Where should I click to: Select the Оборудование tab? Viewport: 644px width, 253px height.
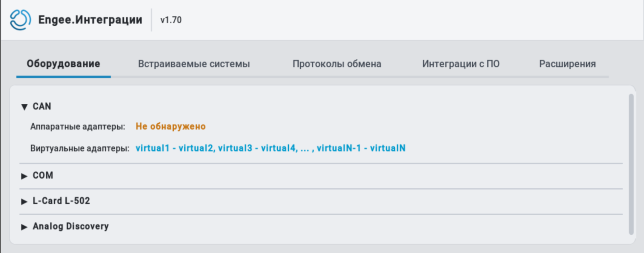pos(63,64)
